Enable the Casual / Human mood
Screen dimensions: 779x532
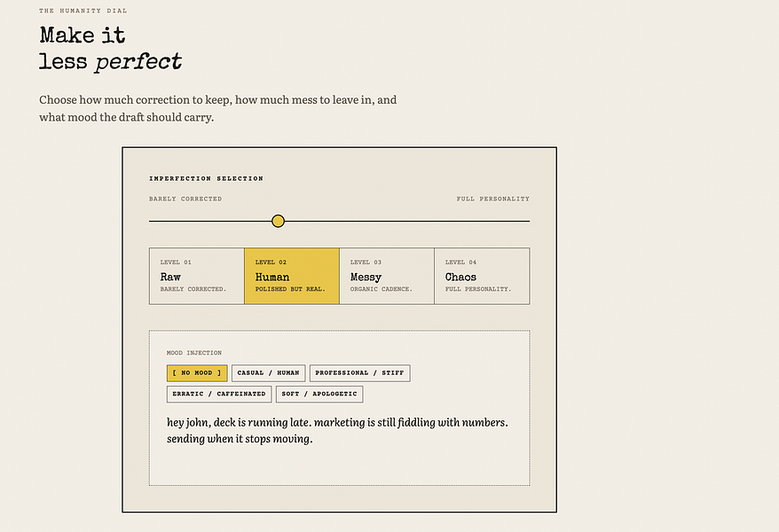point(268,373)
